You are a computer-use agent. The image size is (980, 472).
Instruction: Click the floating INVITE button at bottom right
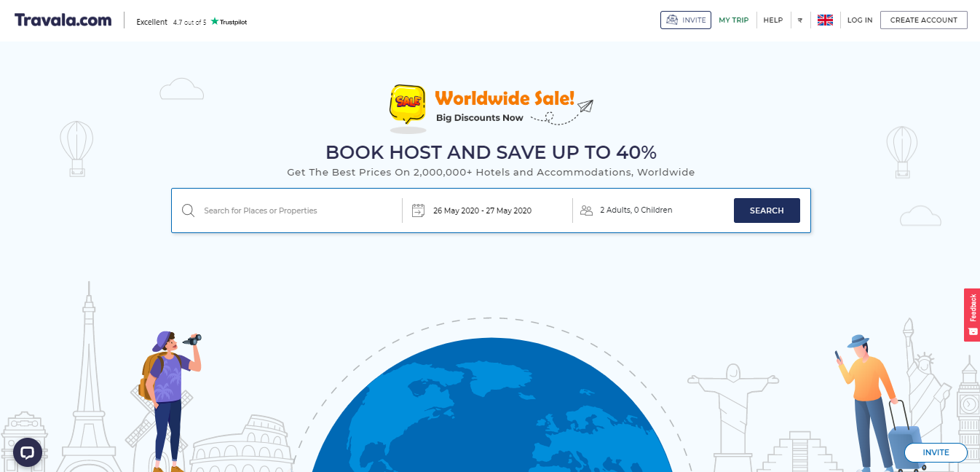pyautogui.click(x=936, y=452)
